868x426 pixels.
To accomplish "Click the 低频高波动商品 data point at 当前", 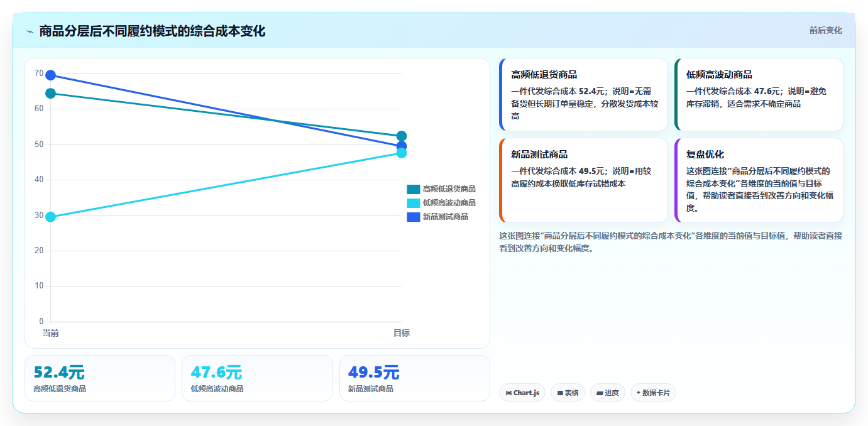I will [50, 217].
